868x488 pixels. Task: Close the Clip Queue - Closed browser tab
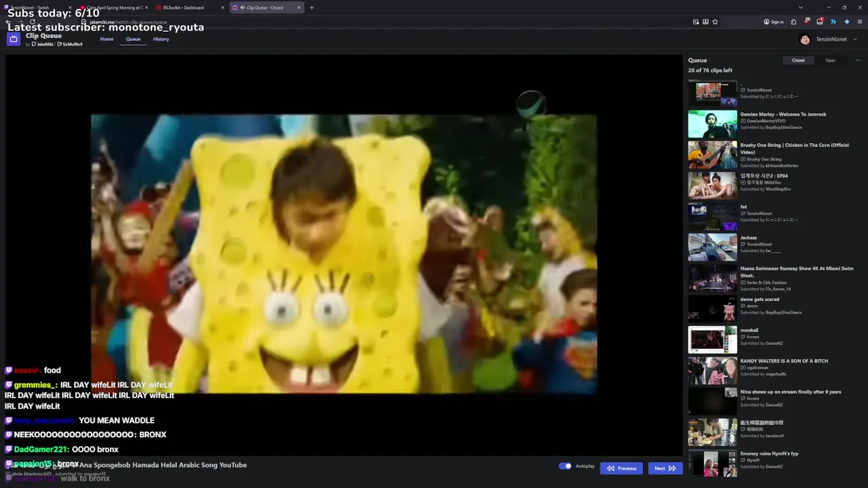[299, 7]
